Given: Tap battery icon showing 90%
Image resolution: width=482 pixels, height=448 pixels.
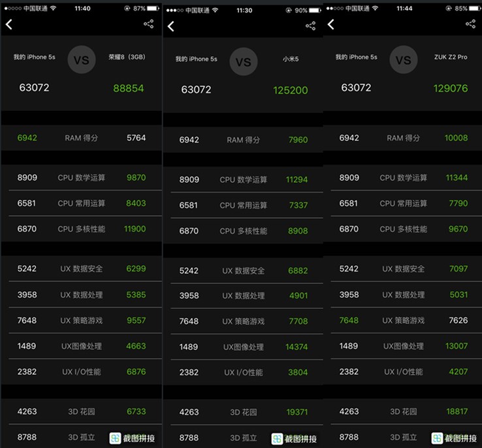Looking at the screenshot, I should tap(315, 11).
